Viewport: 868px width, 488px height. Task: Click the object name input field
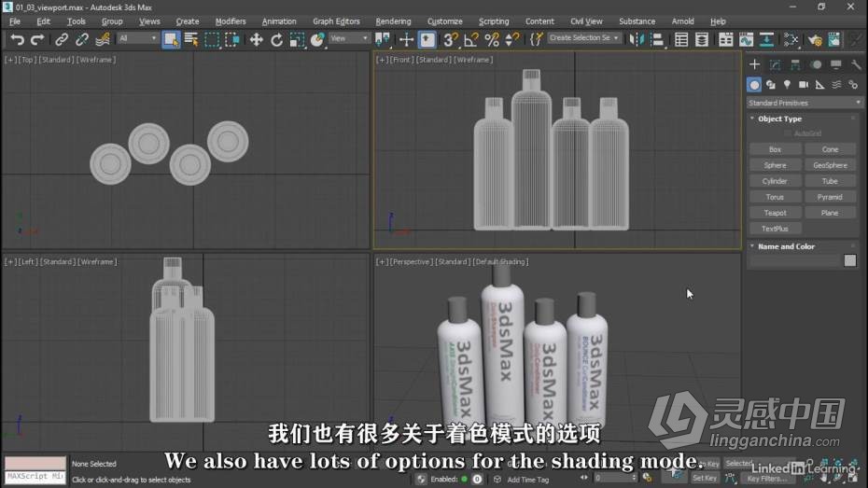click(794, 260)
